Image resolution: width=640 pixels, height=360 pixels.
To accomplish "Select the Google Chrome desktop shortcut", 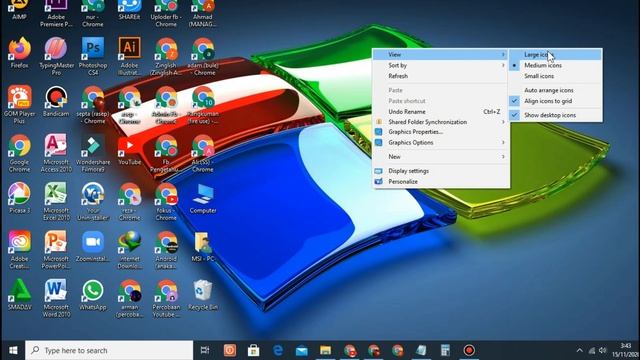I will [x=19, y=153].
